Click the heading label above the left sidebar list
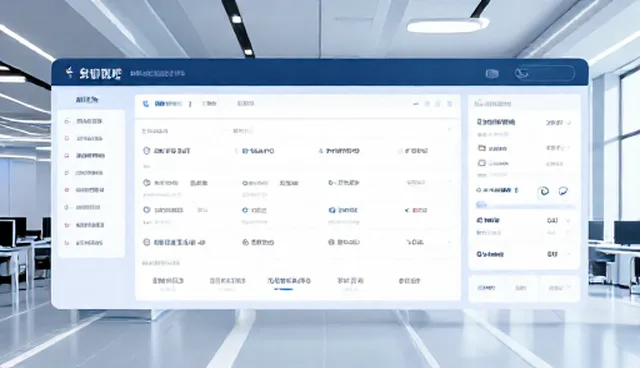This screenshot has height=368, width=640. click(x=87, y=100)
